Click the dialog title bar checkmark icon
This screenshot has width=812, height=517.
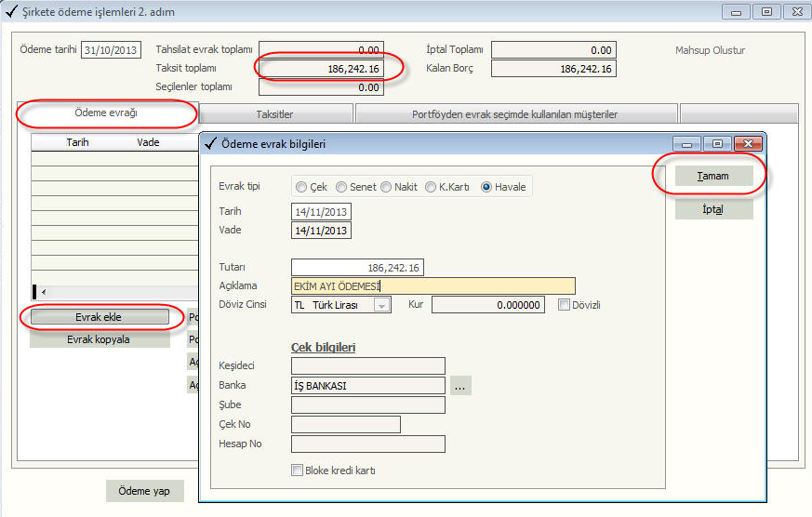(x=210, y=144)
